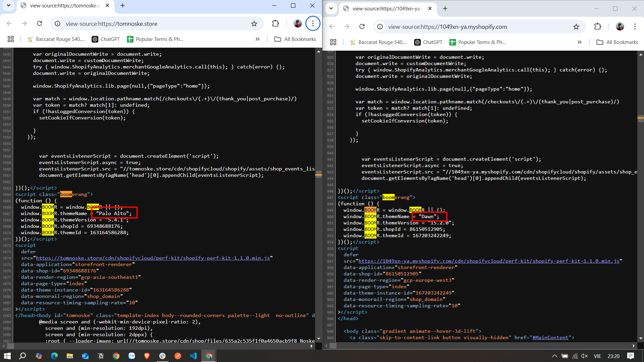644x362 pixels.
Task: Bookmark the myshopify page with the star icon
Action: [576, 27]
